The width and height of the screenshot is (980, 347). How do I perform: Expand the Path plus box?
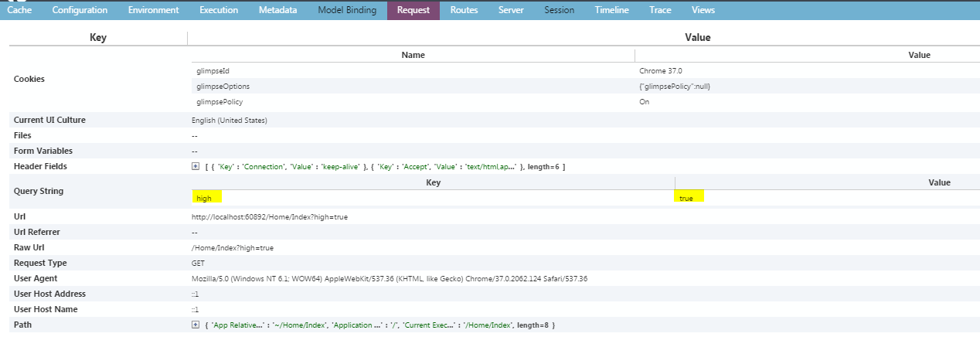(196, 325)
